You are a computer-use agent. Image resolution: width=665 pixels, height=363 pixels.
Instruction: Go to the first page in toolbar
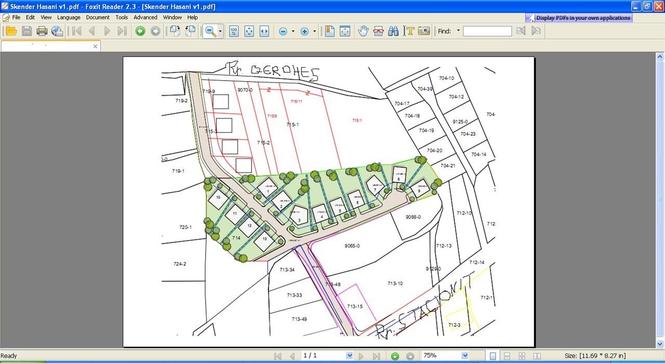pyautogui.click(x=77, y=31)
